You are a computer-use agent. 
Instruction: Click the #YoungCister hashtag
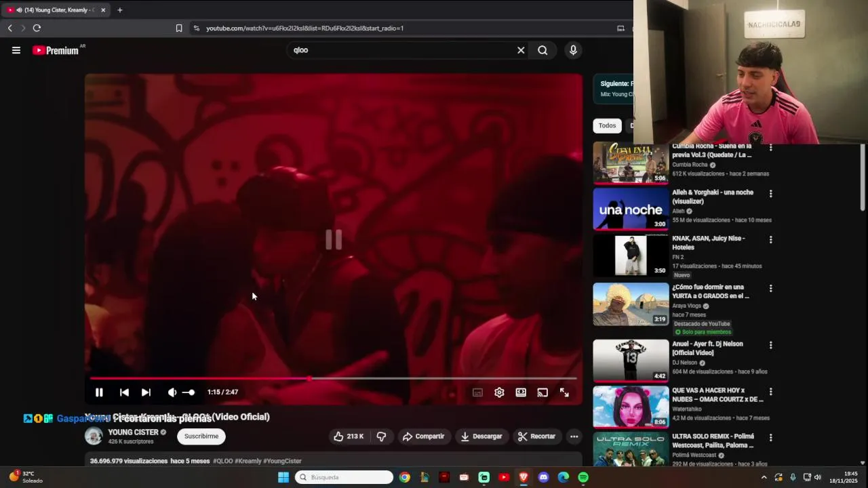click(282, 461)
